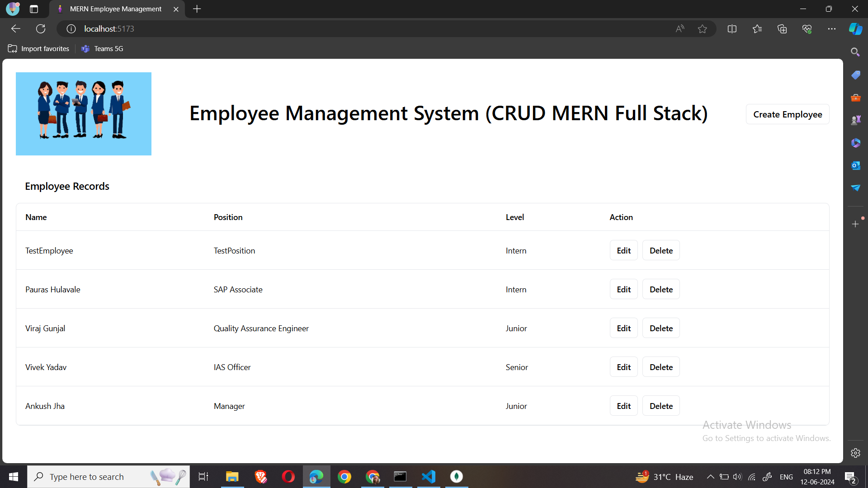Open browser Collections icon

tap(782, 29)
